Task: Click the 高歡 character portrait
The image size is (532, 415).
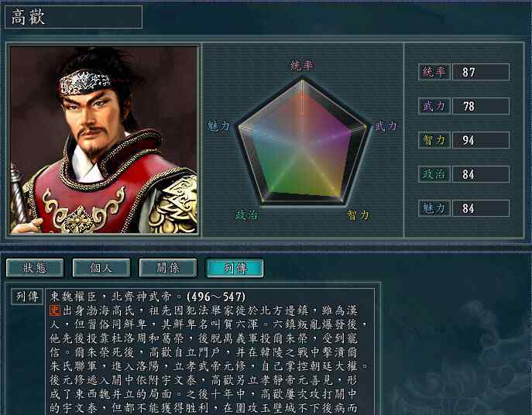Action: 104,140
